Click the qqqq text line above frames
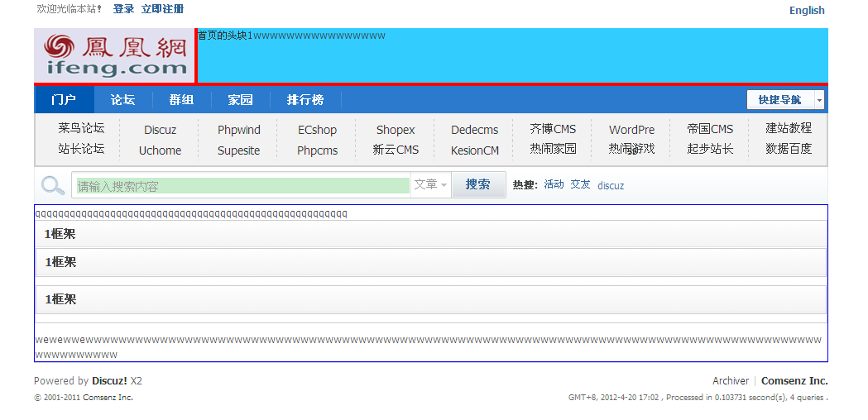Viewport: 868px width, 420px height. (x=191, y=213)
